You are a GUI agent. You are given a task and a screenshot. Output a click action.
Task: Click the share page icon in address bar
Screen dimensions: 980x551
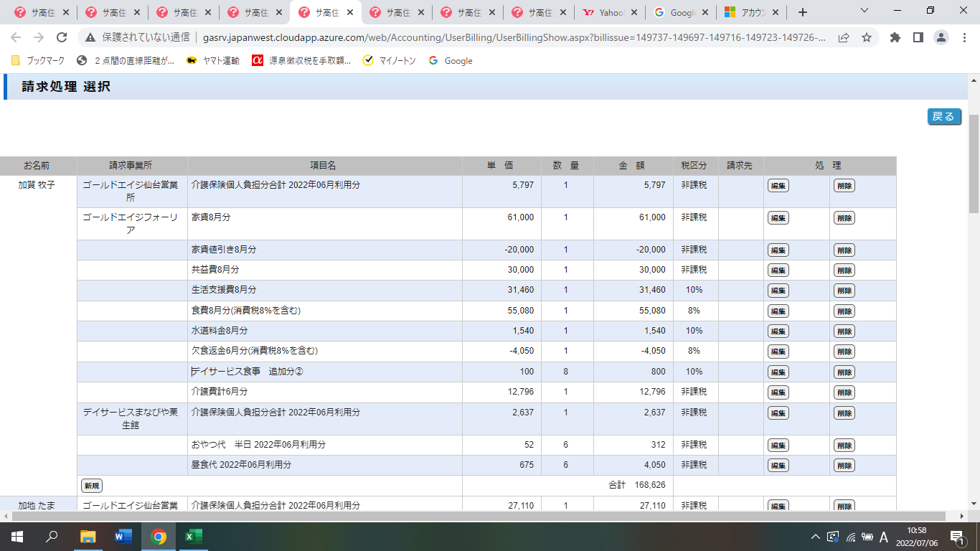click(x=844, y=37)
